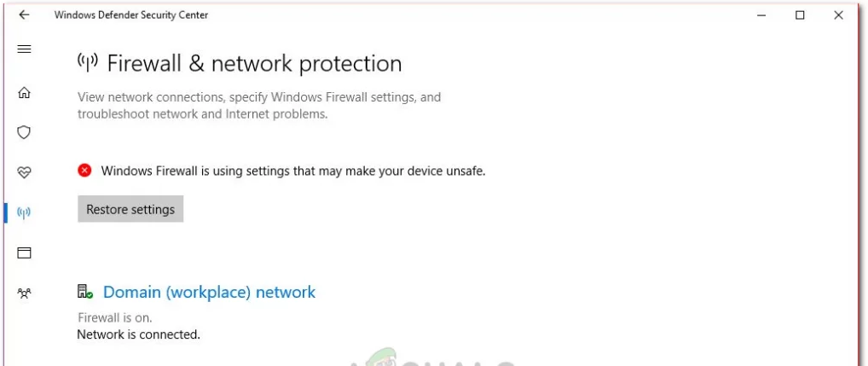Viewport: 868px width, 366px height.
Task: Click the Windows Defender Security Center title
Action: [x=131, y=15]
